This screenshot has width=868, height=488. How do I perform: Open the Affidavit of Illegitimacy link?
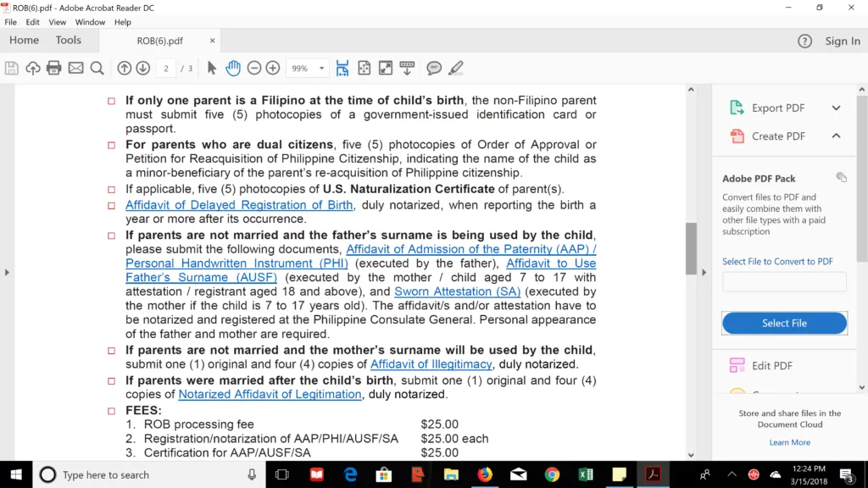[x=431, y=364]
